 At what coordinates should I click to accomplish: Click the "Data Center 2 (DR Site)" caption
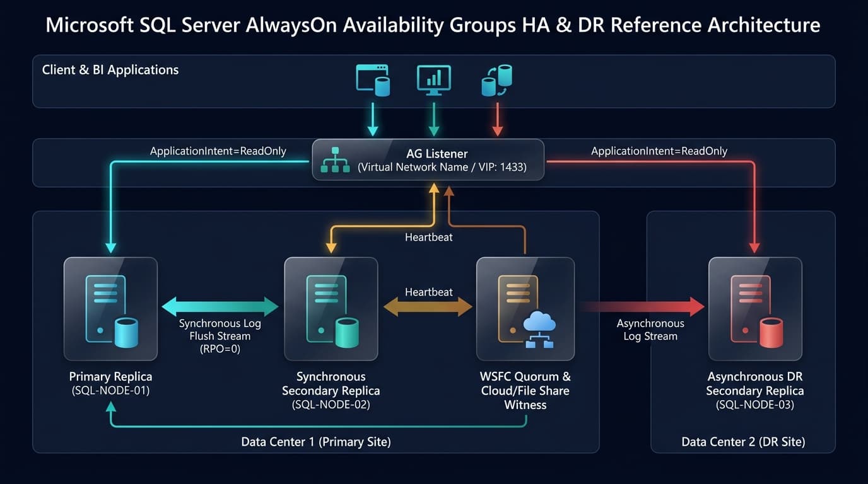pos(744,442)
